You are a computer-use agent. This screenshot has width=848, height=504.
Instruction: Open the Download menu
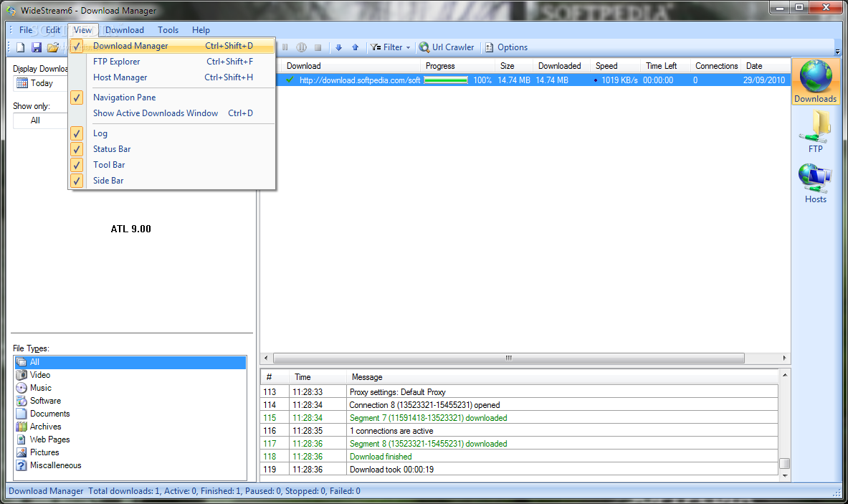[x=125, y=30]
